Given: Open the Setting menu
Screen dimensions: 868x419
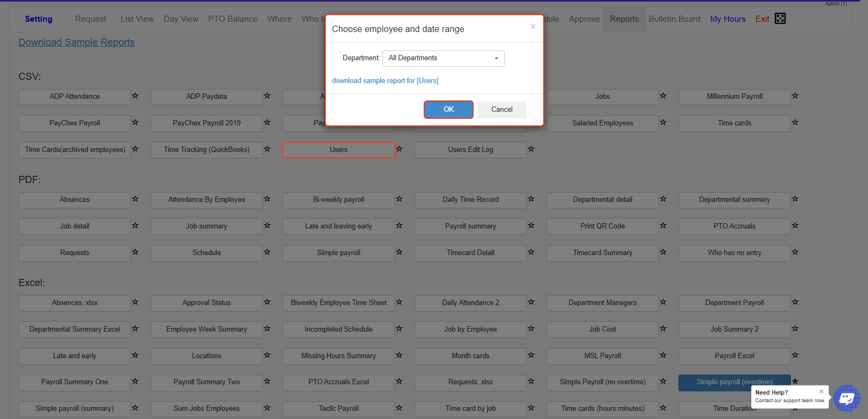Looking at the screenshot, I should click(x=39, y=19).
